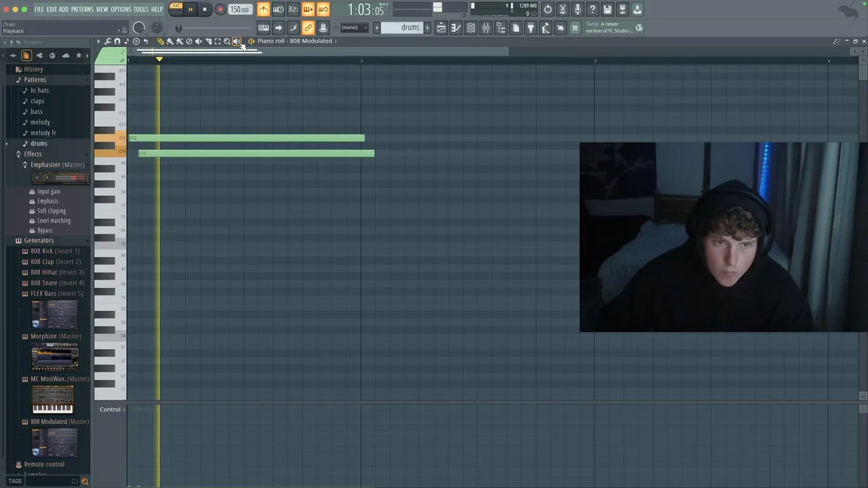This screenshot has width=868, height=488.
Task: Toggle PAT/SONG playback mode
Action: tap(176, 9)
